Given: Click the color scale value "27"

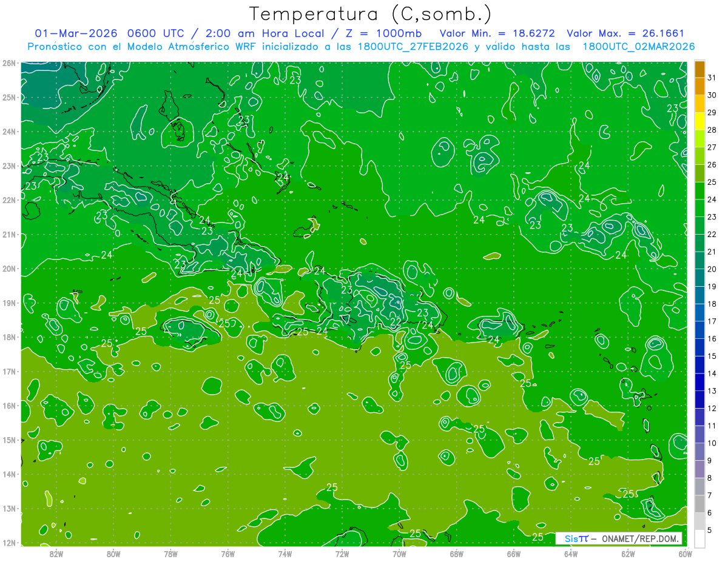Looking at the screenshot, I should [712, 147].
